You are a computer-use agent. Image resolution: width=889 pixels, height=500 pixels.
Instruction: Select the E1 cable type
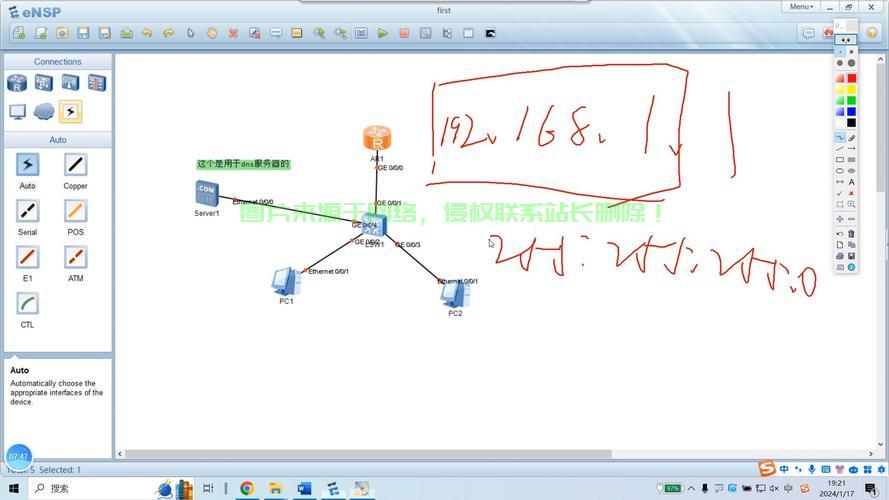27,257
